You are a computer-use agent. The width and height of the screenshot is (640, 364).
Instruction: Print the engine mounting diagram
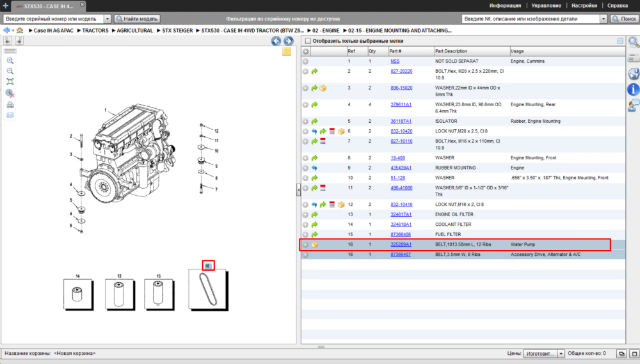point(10,105)
